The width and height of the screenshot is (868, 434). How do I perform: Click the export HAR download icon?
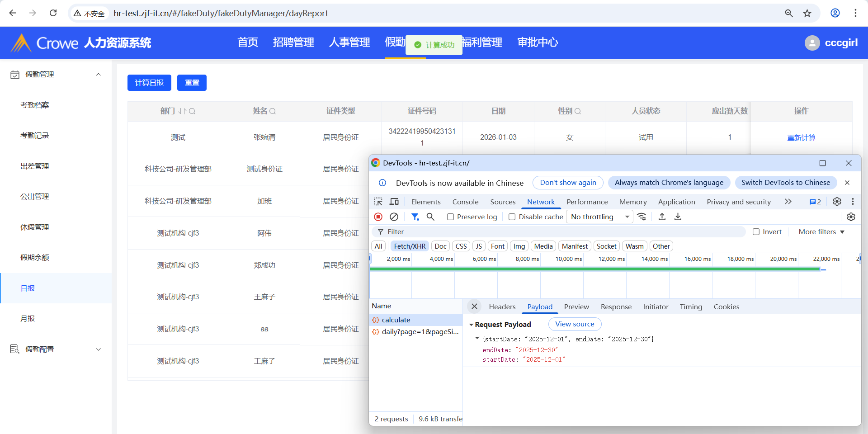tap(678, 217)
